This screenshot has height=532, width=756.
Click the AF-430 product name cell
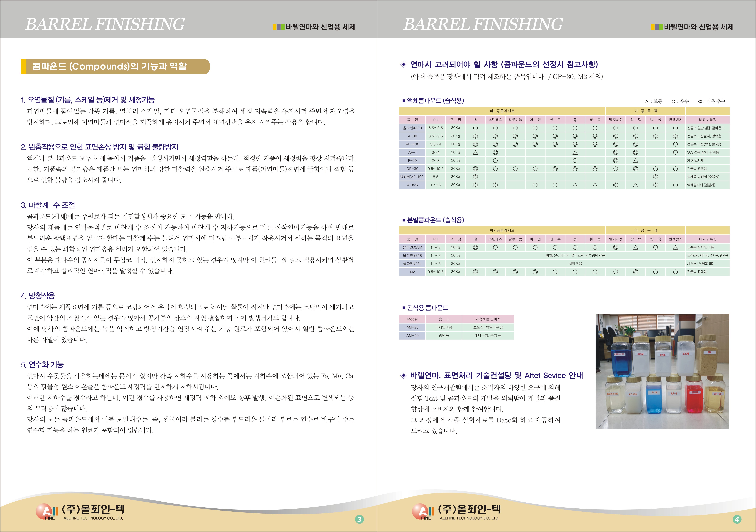(412, 144)
